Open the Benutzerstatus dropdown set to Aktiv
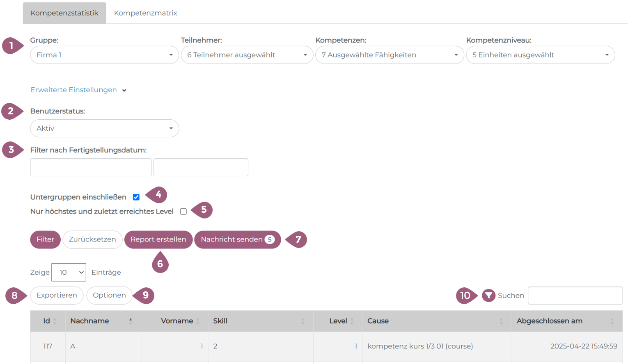628x364 pixels. 104,128
